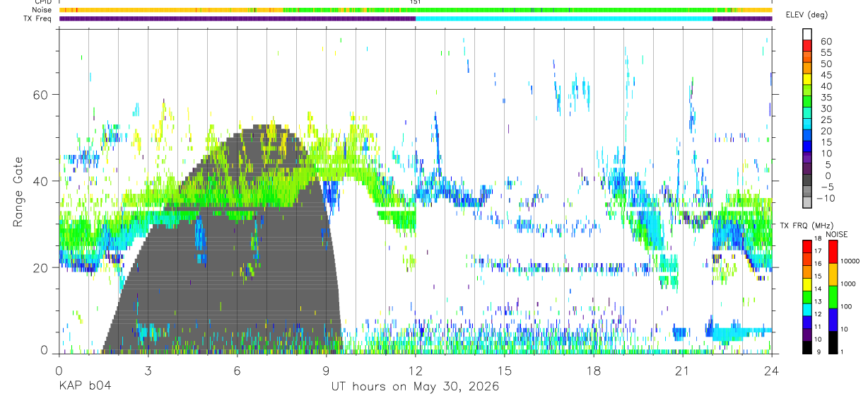Image resolution: width=868 pixels, height=401 pixels.
Task: Click the 'Noise' strip label at top left
Action: pyautogui.click(x=42, y=10)
